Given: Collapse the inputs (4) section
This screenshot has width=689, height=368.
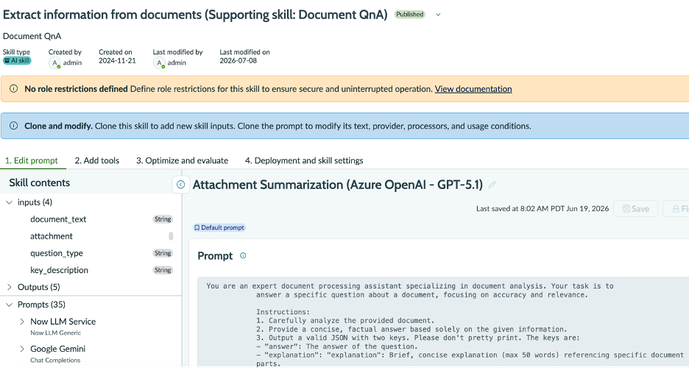Looking at the screenshot, I should [9, 202].
